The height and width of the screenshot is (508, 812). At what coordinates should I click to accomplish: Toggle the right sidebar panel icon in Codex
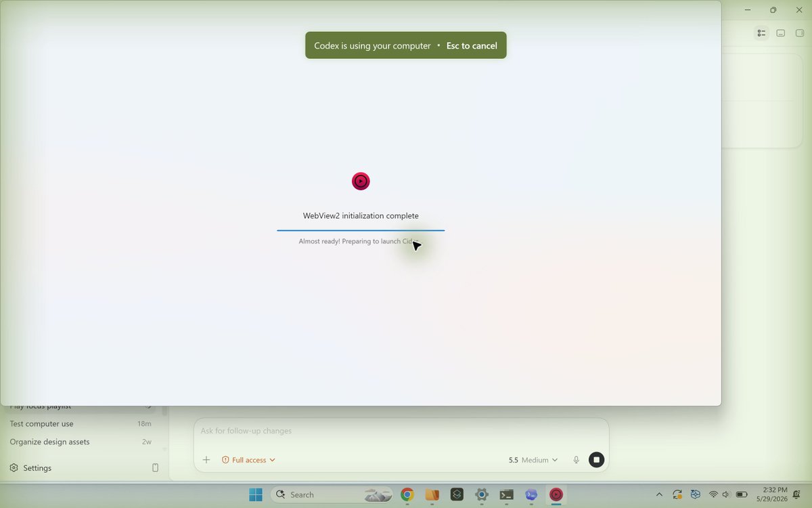pyautogui.click(x=799, y=33)
